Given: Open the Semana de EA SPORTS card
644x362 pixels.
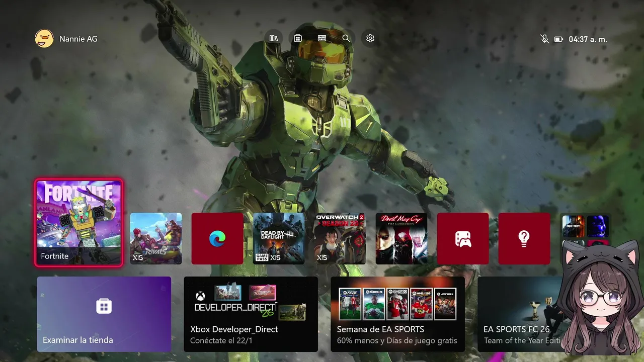Looking at the screenshot, I should 397,314.
